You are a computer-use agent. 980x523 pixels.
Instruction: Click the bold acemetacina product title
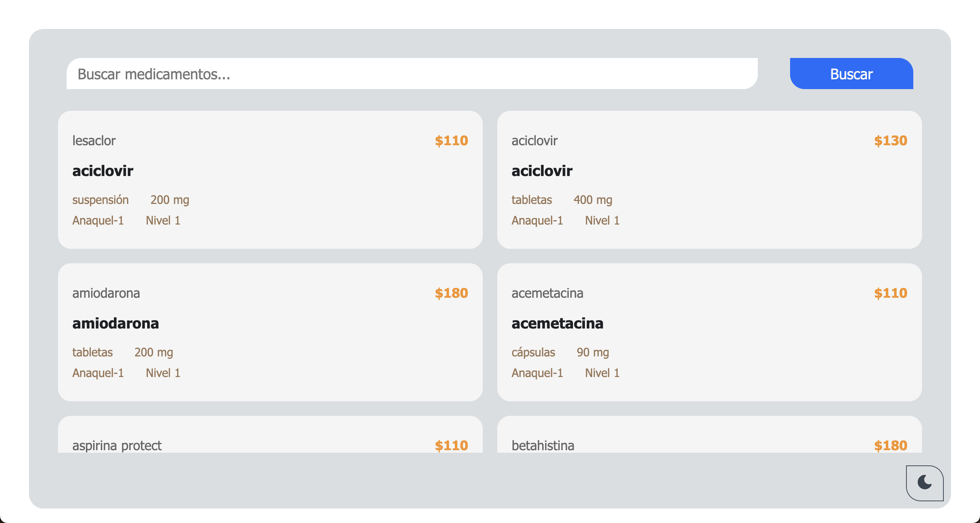(557, 323)
